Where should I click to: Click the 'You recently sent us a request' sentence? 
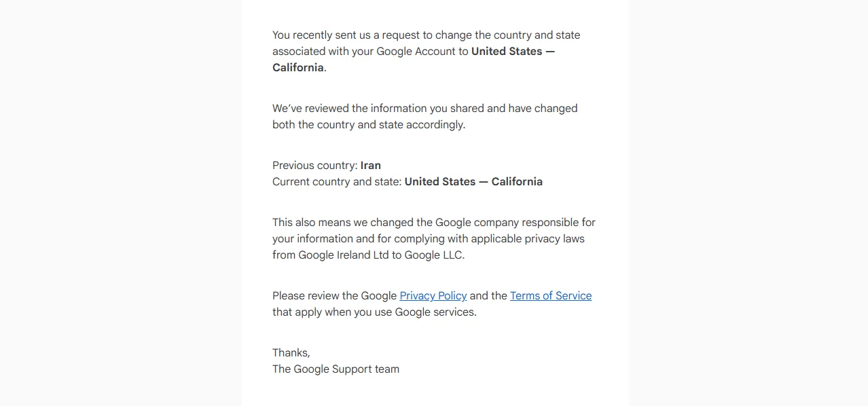[427, 35]
